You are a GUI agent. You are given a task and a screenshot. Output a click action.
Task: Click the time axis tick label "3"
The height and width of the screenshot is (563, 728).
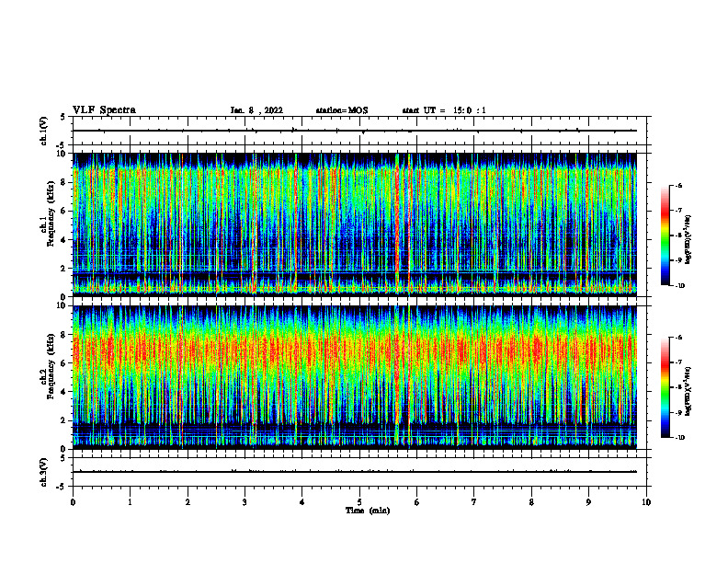[x=245, y=502]
